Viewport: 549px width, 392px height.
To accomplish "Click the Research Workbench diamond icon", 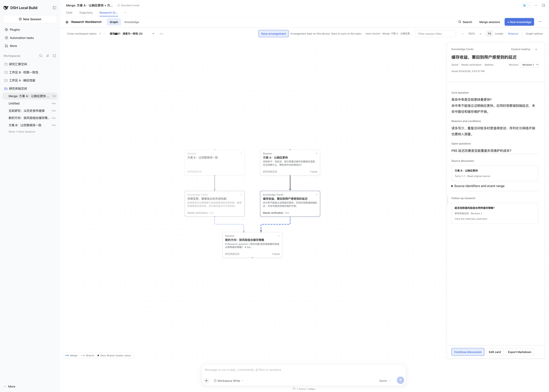I will point(67,22).
